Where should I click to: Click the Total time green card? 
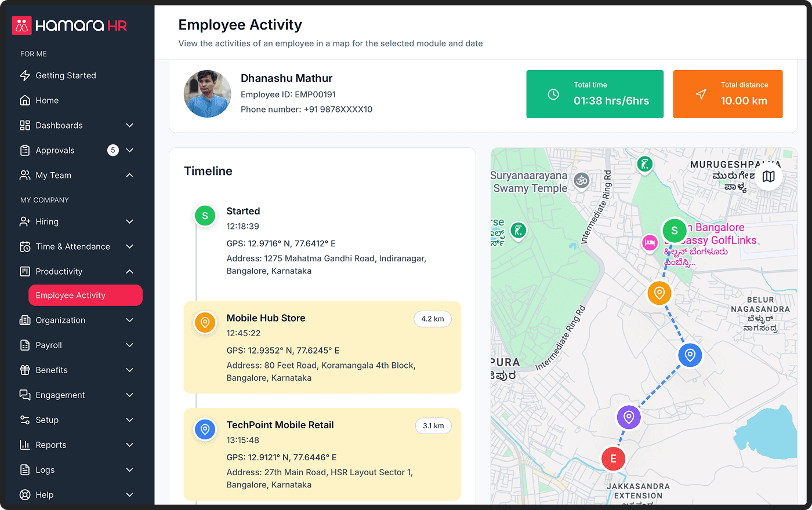click(595, 94)
